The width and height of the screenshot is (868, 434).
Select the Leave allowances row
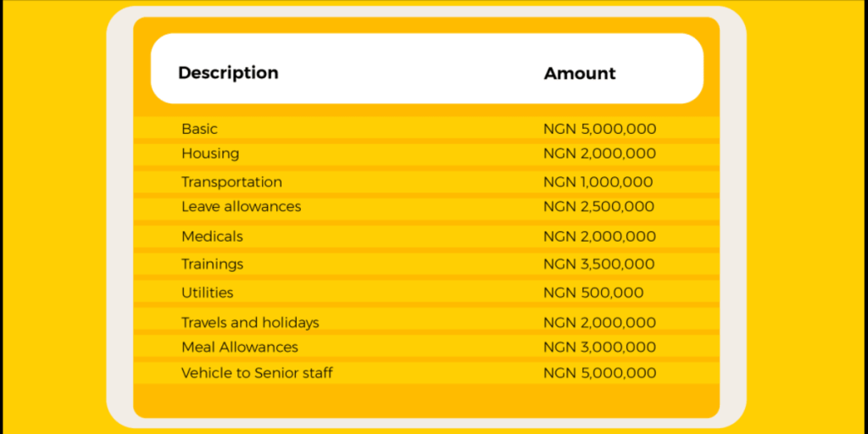(426, 207)
